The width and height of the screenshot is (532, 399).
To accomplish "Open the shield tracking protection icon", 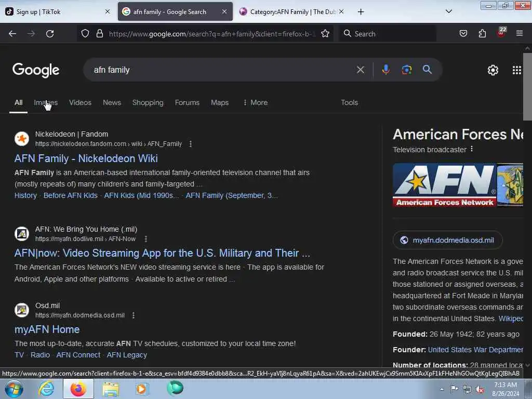I will tap(85, 33).
